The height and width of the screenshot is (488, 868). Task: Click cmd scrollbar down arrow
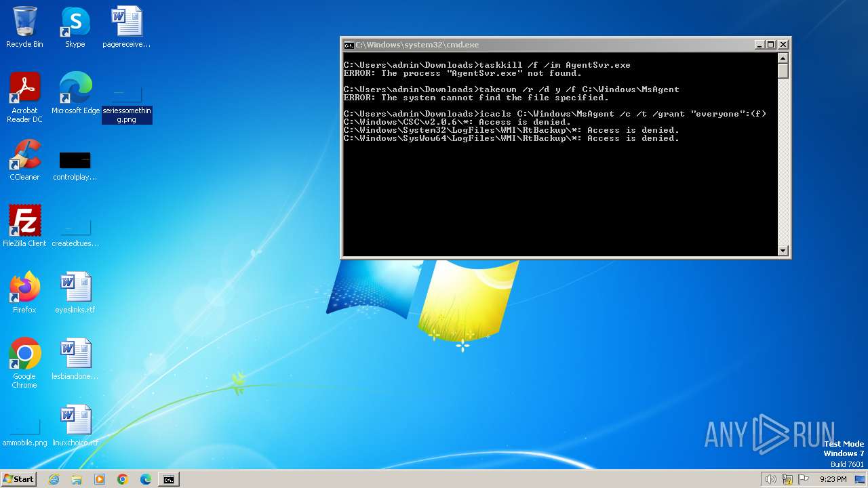(783, 251)
